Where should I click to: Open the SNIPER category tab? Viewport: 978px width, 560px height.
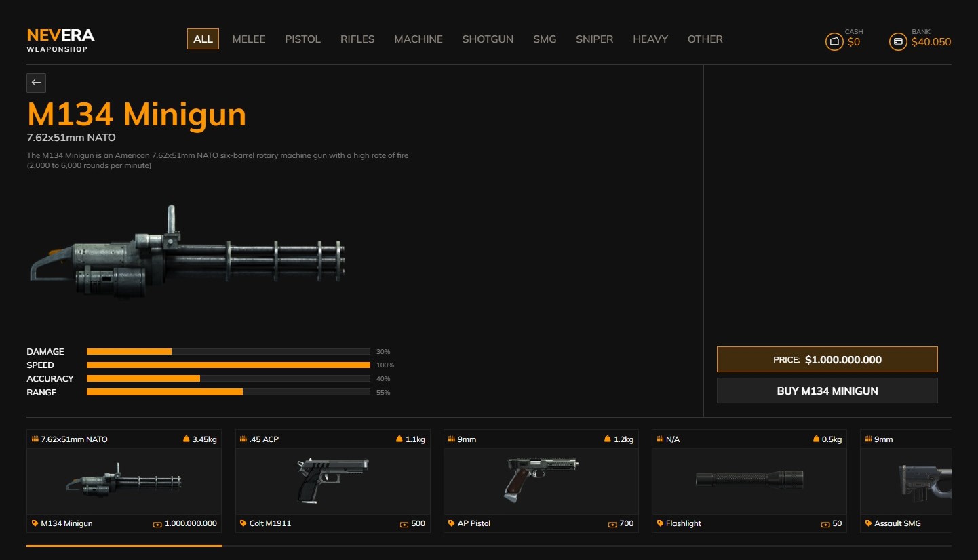(x=594, y=39)
